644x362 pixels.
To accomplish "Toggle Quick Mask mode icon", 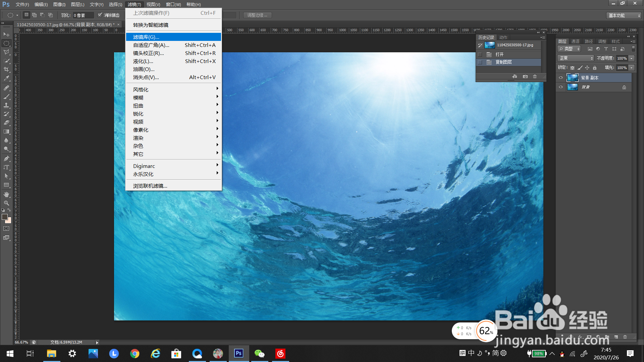I will pyautogui.click(x=6, y=229).
